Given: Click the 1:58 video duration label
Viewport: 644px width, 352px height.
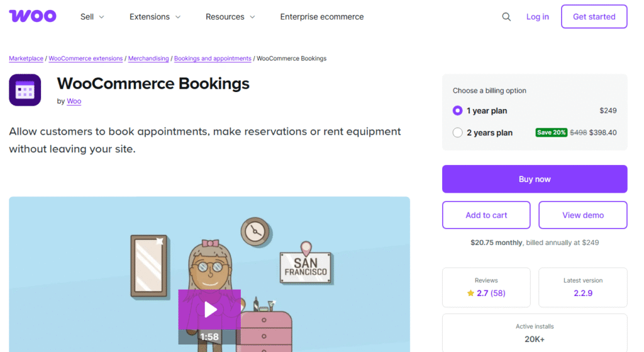Looking at the screenshot, I should click(209, 337).
